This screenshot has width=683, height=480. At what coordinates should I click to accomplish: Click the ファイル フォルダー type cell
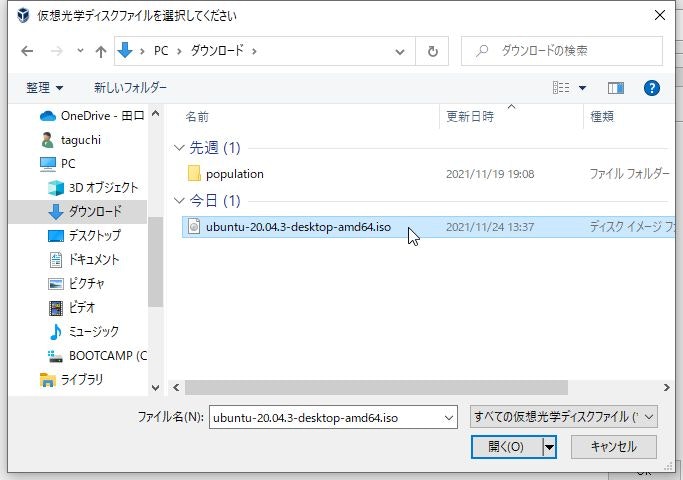tap(629, 174)
